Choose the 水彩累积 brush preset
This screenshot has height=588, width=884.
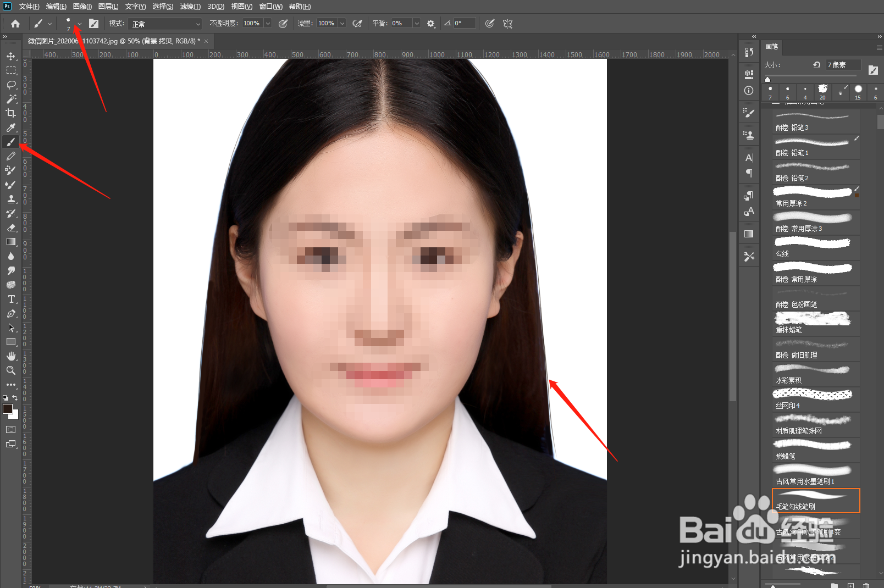(816, 374)
